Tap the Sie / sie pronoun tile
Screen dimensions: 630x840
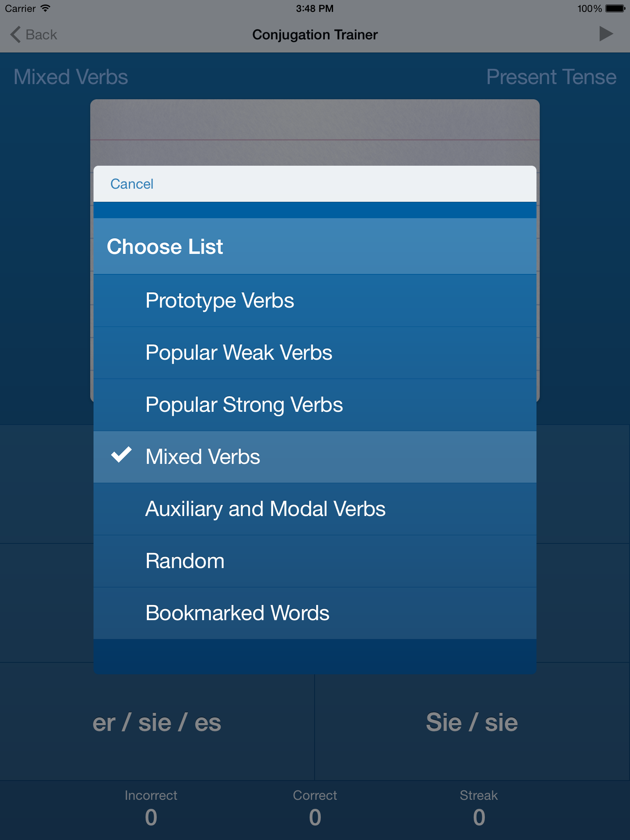[x=472, y=723]
